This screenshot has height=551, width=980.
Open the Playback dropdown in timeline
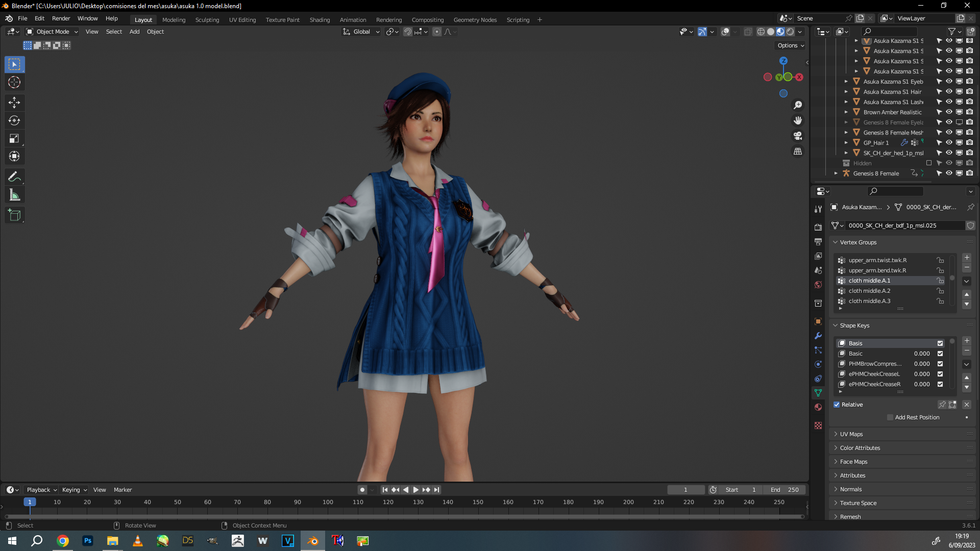pos(41,490)
